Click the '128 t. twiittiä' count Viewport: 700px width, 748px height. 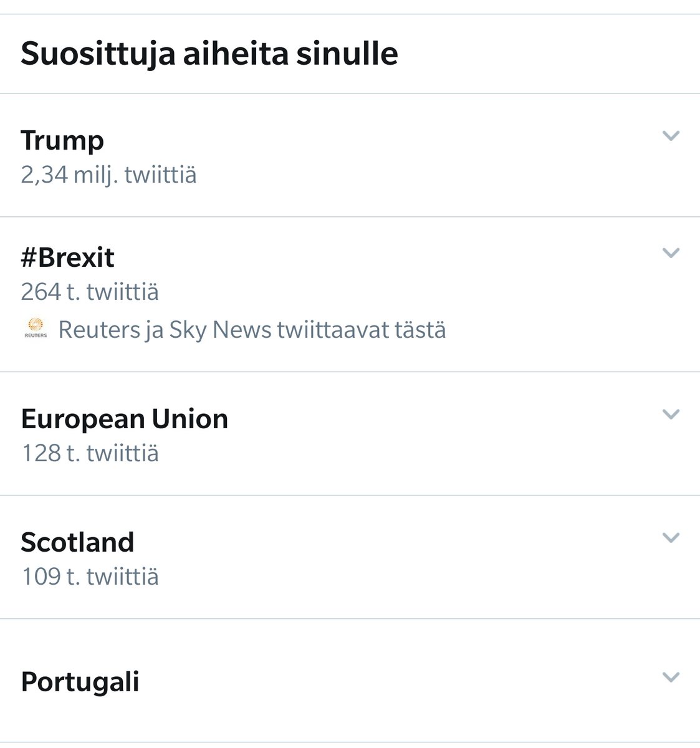click(x=90, y=453)
